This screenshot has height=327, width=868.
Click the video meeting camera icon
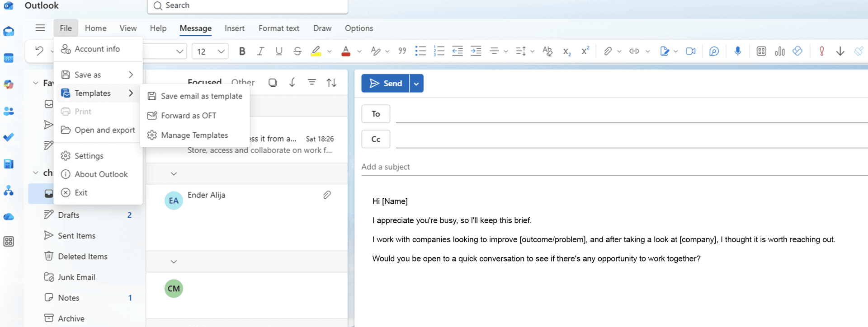[x=691, y=51]
